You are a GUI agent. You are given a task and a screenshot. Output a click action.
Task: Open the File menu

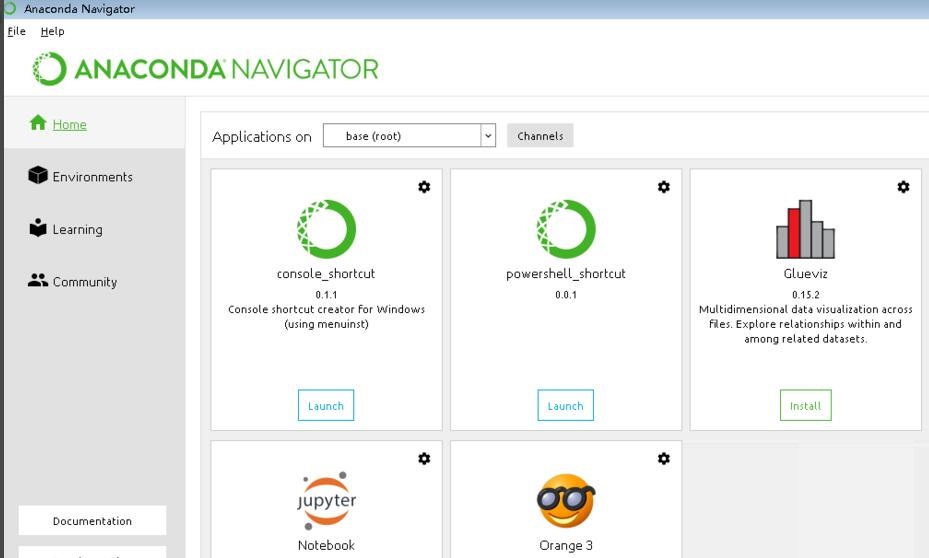click(17, 31)
